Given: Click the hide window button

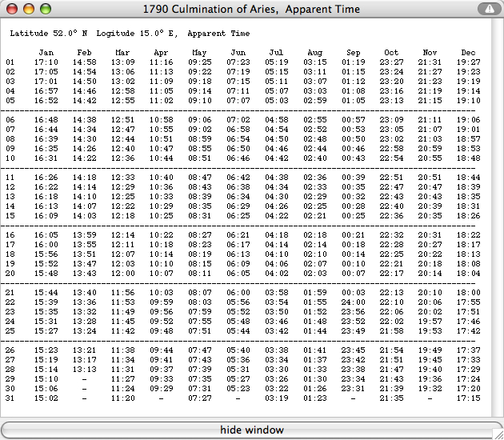Looking at the screenshot, I should click(251, 430).
